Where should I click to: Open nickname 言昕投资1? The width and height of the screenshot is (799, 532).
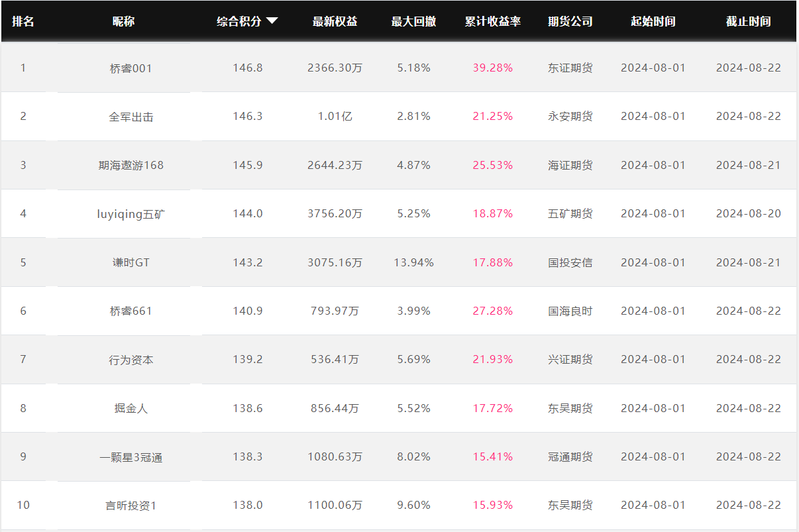131,506
